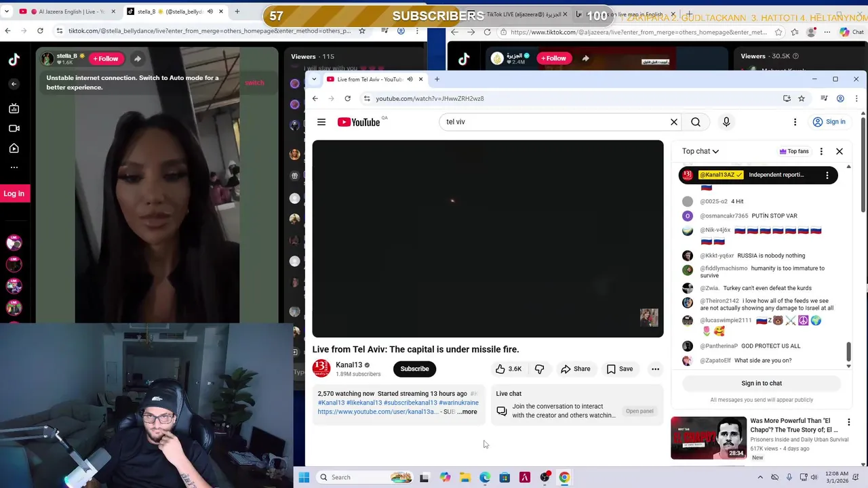Open a new tab in the YouTube window

pos(437,79)
